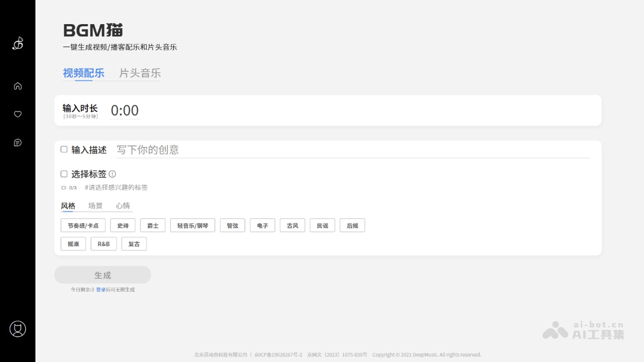This screenshot has width=644, height=362.
Task: Click the info icon beside 选择标签
Action: click(x=112, y=174)
